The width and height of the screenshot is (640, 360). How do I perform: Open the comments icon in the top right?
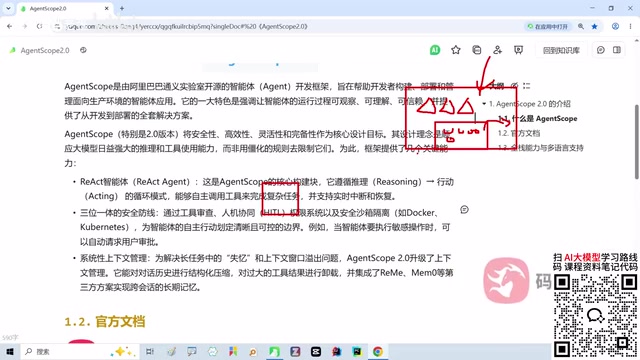pyautogui.click(x=600, y=50)
